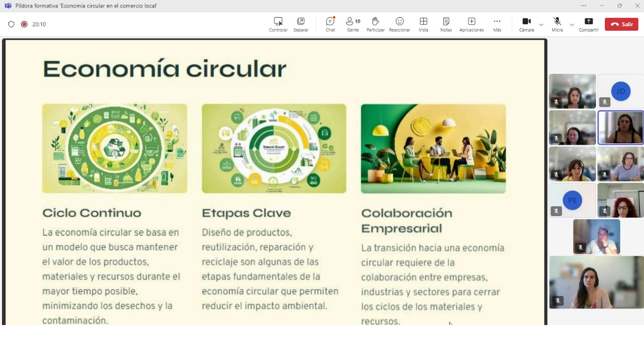The width and height of the screenshot is (644, 344).
Task: Raise hand with Participar icon
Action: [x=375, y=24]
